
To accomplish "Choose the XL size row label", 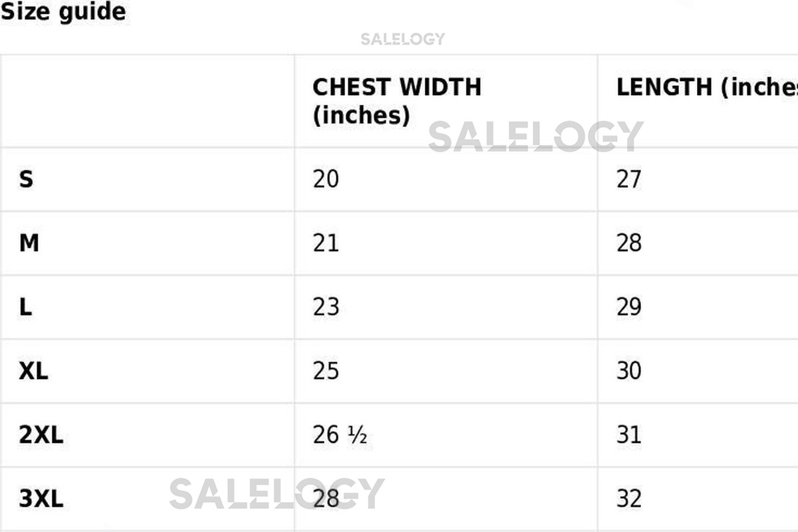I will pyautogui.click(x=33, y=371).
